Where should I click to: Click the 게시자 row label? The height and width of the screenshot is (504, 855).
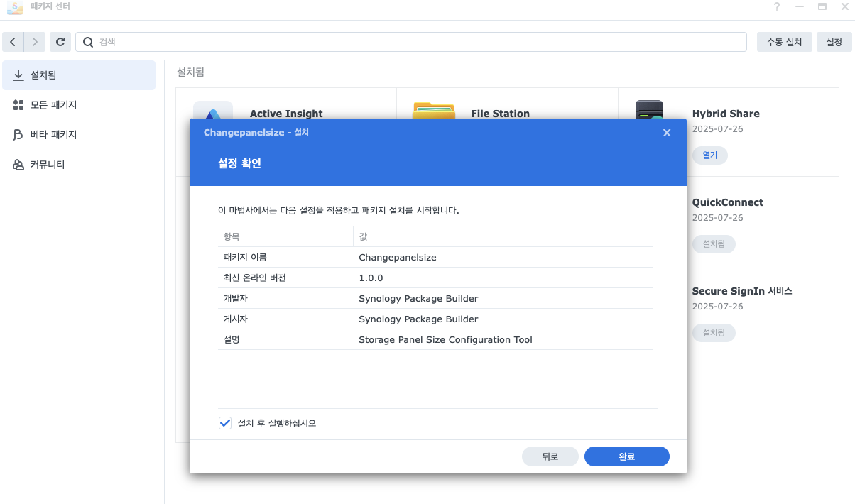pos(236,319)
